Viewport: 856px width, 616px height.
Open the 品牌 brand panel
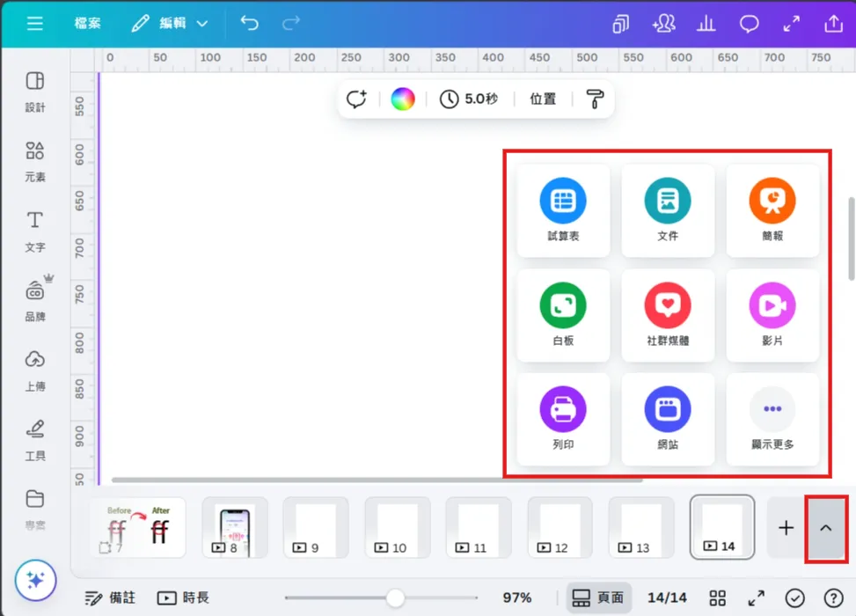point(35,301)
